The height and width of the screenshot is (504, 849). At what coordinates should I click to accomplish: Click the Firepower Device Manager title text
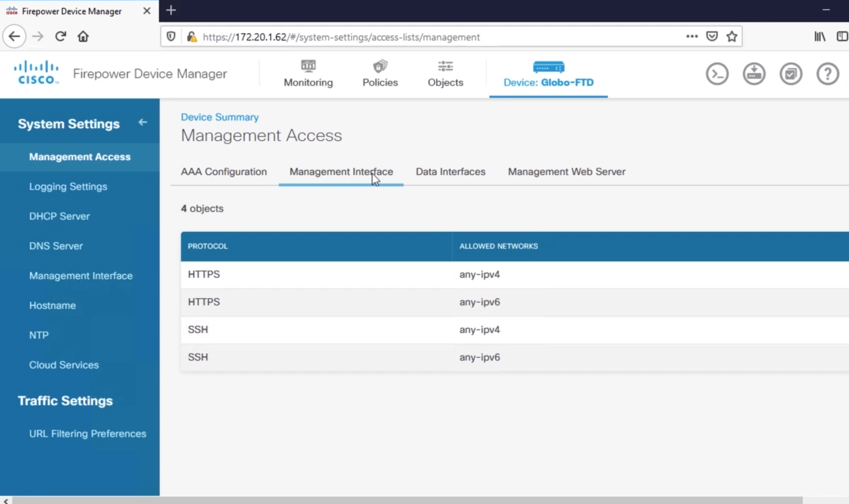tap(150, 74)
